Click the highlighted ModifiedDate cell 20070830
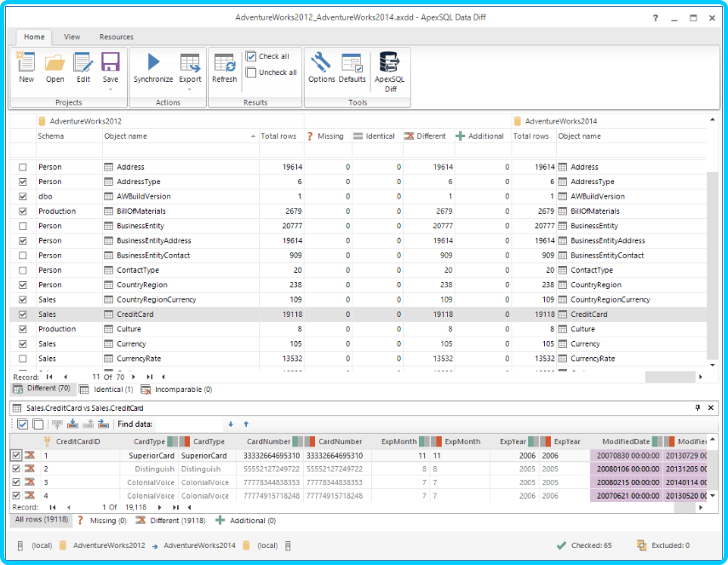The image size is (728, 565). 628,455
